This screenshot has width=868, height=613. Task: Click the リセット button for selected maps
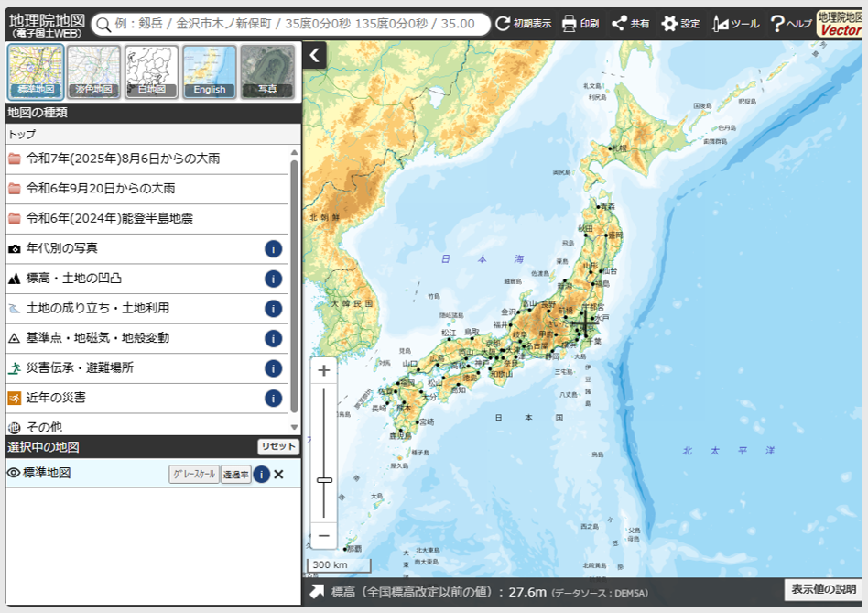[x=278, y=446]
